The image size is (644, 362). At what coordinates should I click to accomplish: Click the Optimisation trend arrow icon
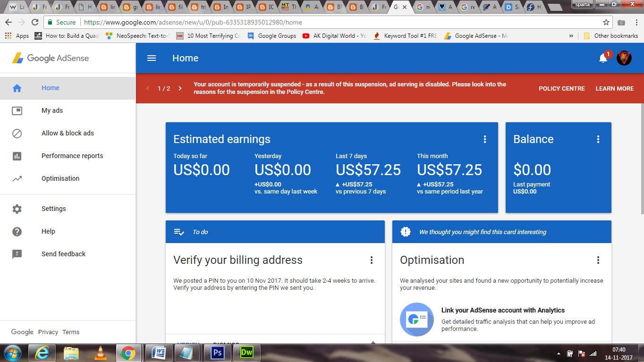click(17, 178)
